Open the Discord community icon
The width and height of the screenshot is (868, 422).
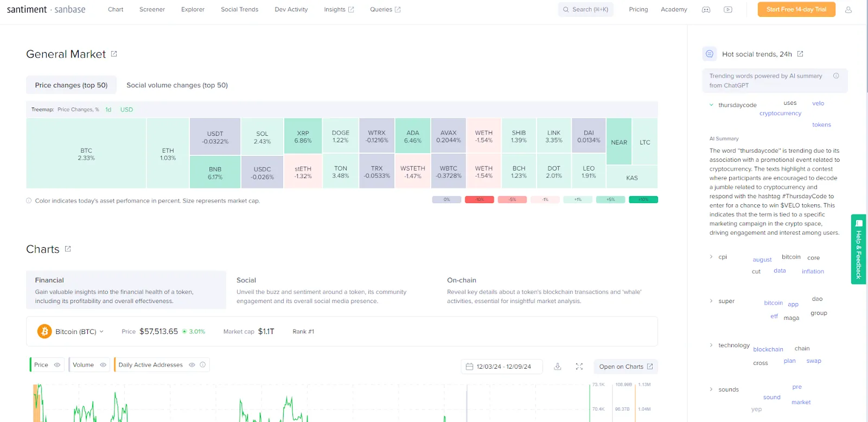tap(706, 10)
